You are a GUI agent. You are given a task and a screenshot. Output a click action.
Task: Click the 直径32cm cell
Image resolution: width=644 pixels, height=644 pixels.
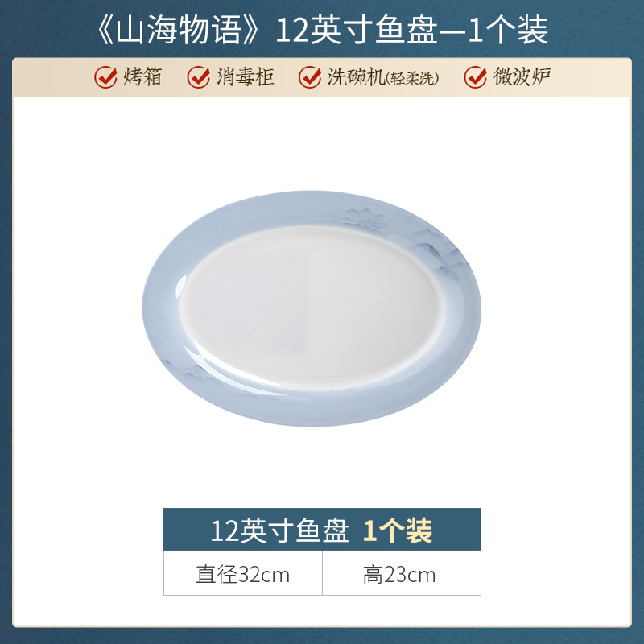click(x=243, y=573)
